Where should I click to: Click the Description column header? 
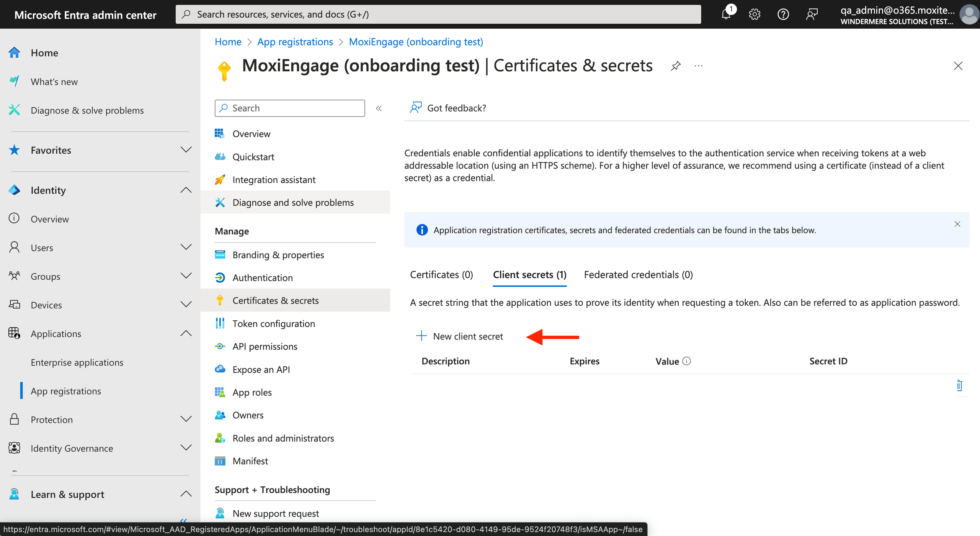[x=446, y=361]
